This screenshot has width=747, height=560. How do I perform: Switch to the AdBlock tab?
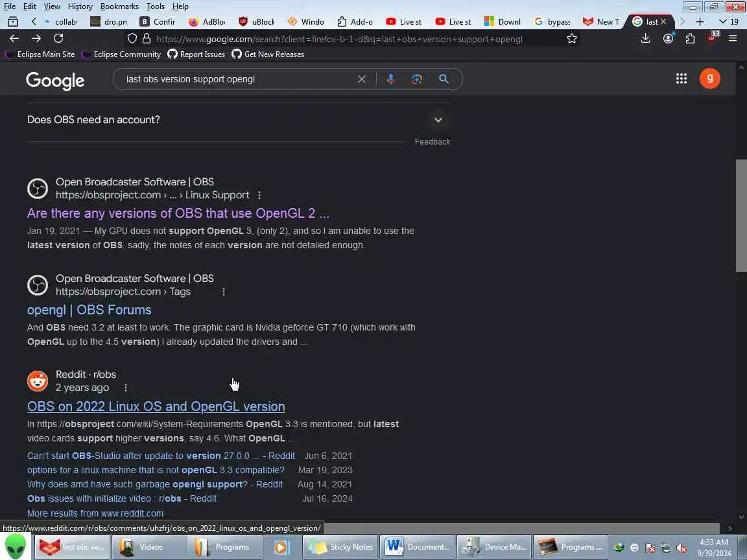click(x=207, y=21)
